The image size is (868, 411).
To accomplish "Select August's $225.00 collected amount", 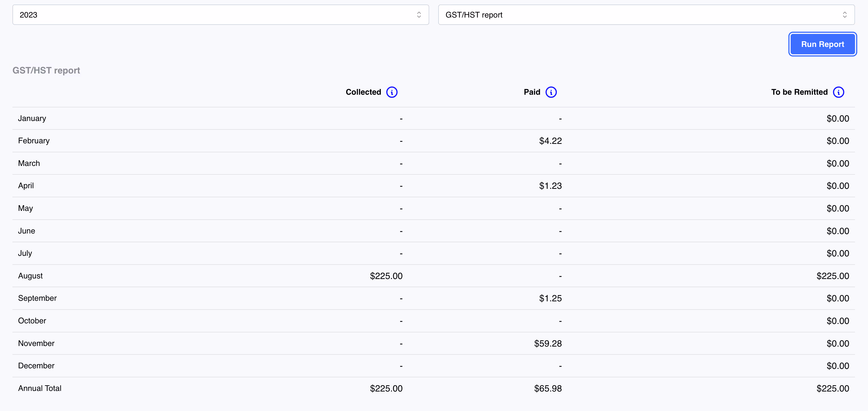I will tap(386, 276).
